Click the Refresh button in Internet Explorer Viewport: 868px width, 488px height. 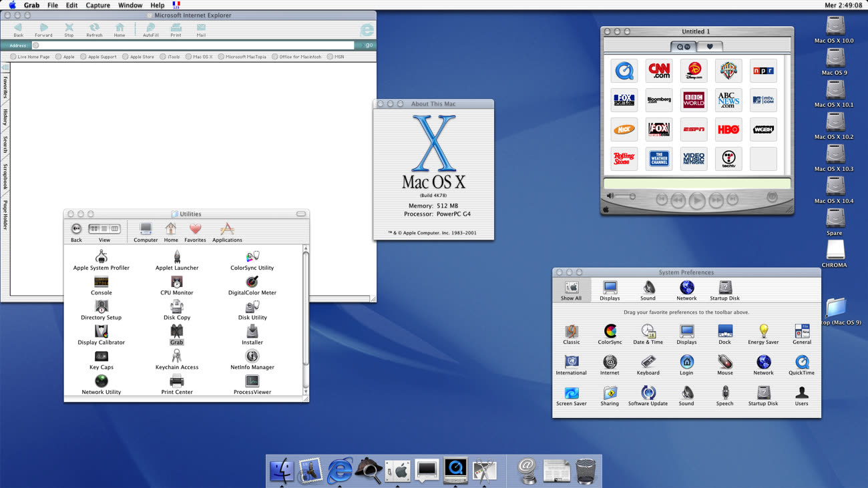(x=94, y=29)
